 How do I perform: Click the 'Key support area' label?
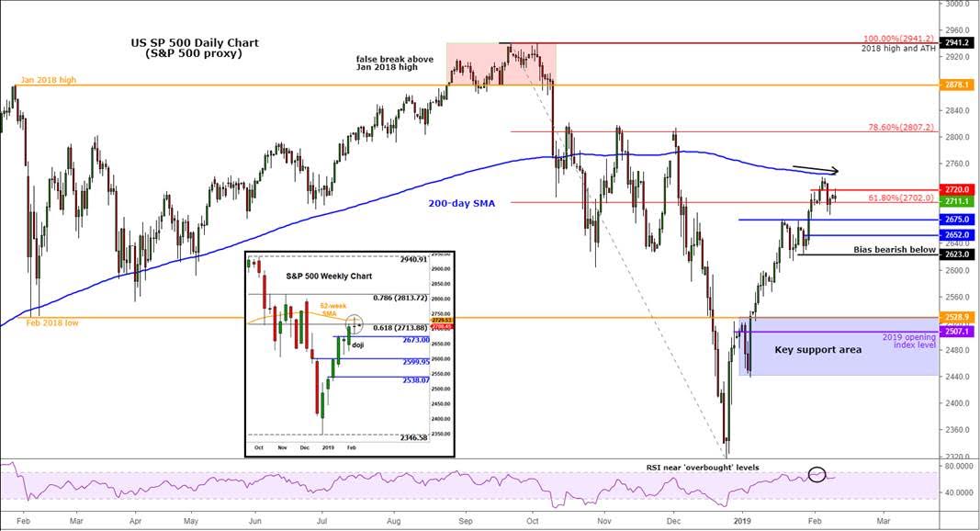[x=818, y=350]
